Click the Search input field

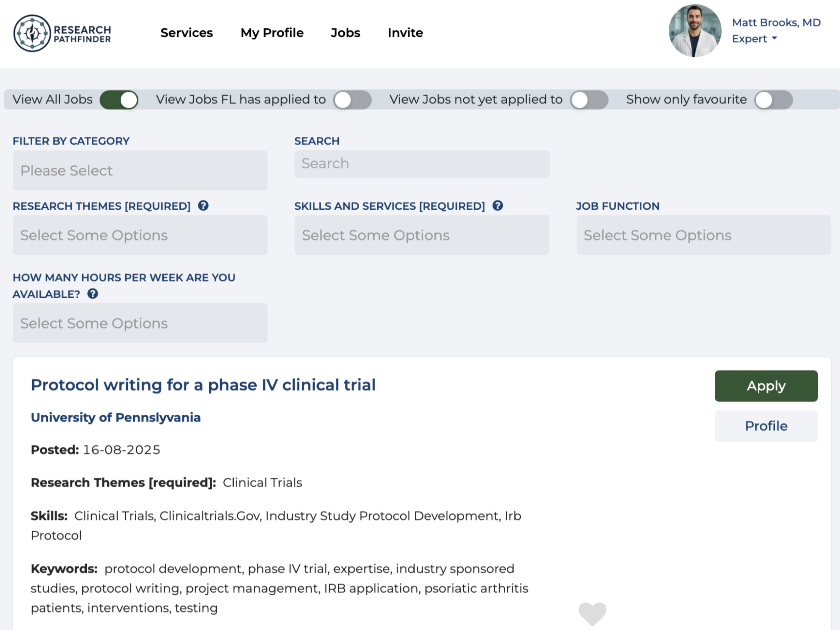pyautogui.click(x=422, y=164)
